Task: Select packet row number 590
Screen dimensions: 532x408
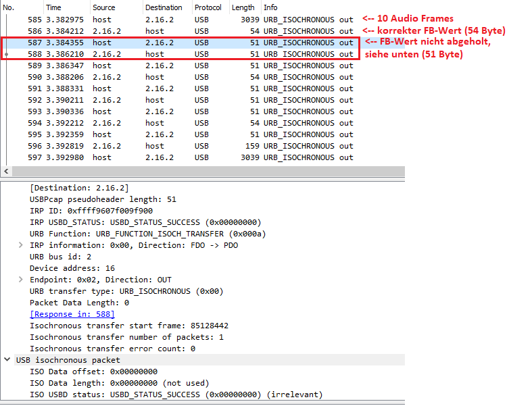Action: pyautogui.click(x=203, y=77)
